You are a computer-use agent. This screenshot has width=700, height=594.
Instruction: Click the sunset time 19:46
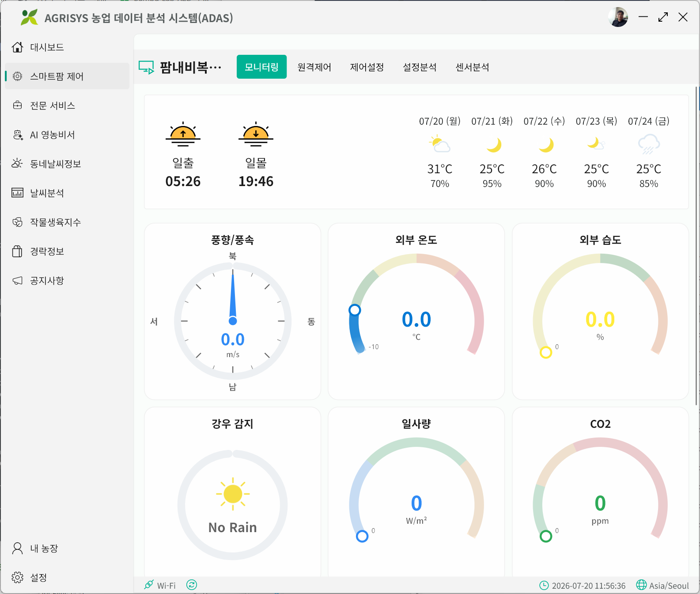(x=256, y=181)
